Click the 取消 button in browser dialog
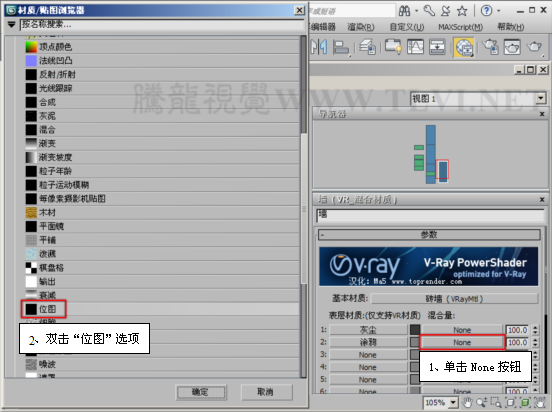The width and height of the screenshot is (552, 412). pyautogui.click(x=266, y=392)
